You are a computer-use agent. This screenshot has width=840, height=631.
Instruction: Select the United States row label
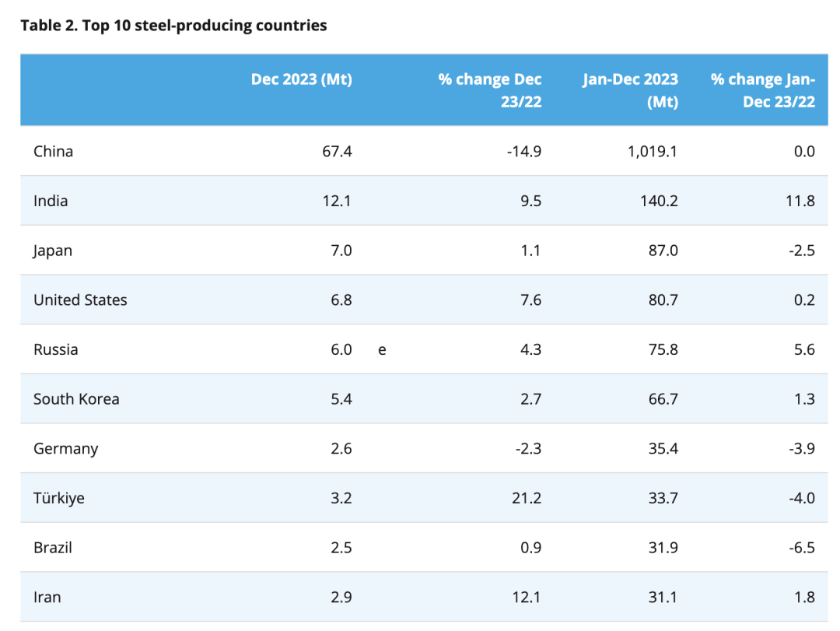coord(80,300)
